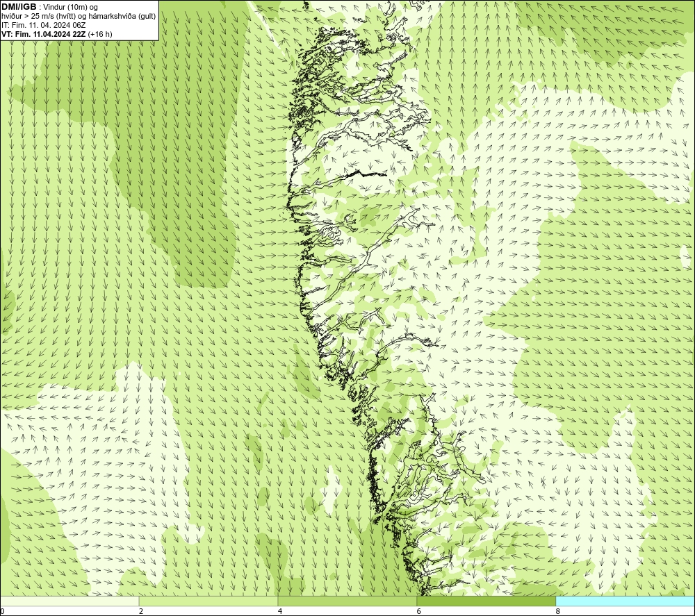Click the scale label '2'

click(x=141, y=612)
